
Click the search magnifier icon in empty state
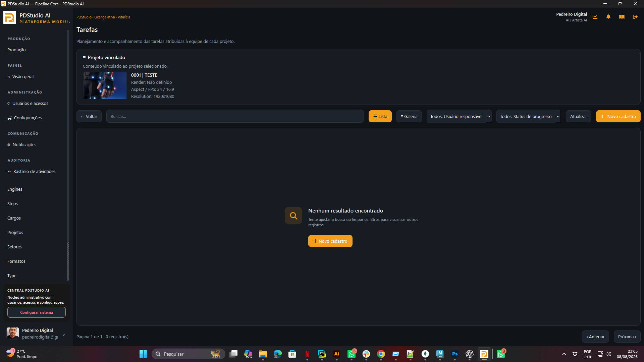pyautogui.click(x=293, y=216)
